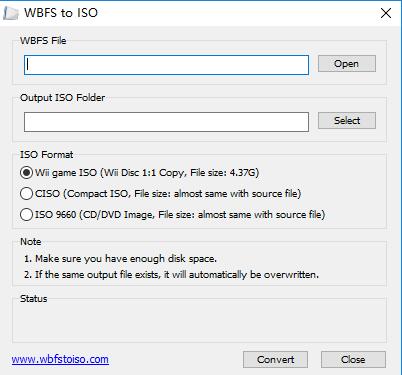
Task: Choose the CISO Compact ISO option
Action: coord(160,194)
